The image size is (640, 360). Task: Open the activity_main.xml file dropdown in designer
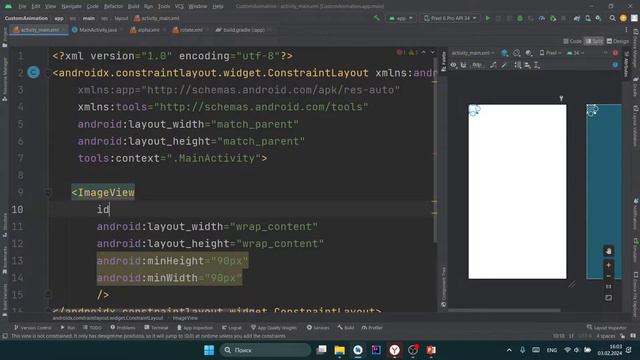click(473, 53)
